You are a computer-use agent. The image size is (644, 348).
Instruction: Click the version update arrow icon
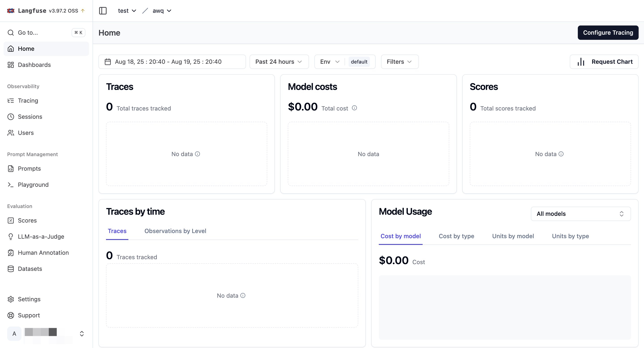tap(83, 11)
